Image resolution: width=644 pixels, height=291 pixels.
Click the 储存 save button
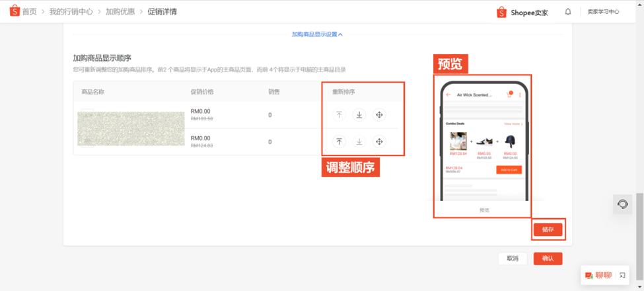click(548, 229)
